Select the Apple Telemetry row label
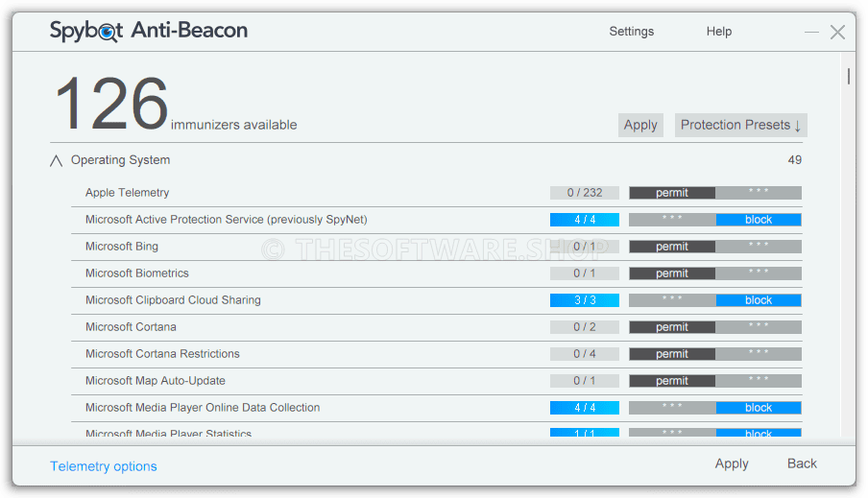This screenshot has height=498, width=868. (x=128, y=193)
